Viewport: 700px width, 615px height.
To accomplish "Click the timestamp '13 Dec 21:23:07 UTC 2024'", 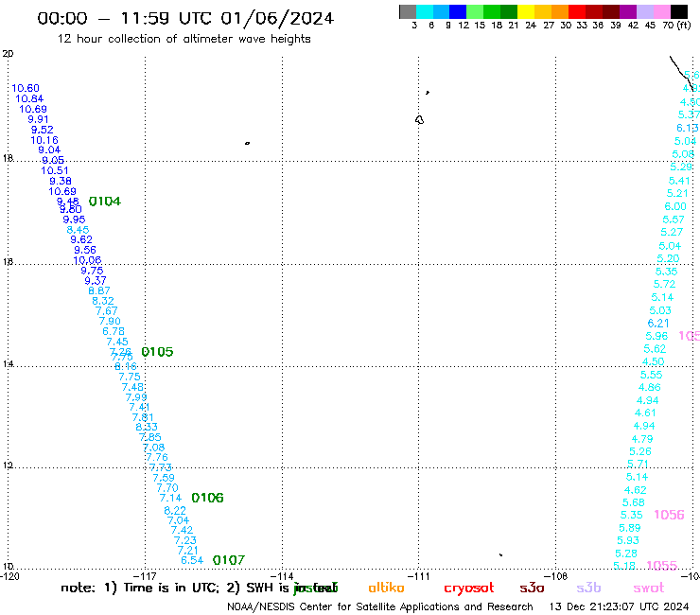I will (x=620, y=607).
